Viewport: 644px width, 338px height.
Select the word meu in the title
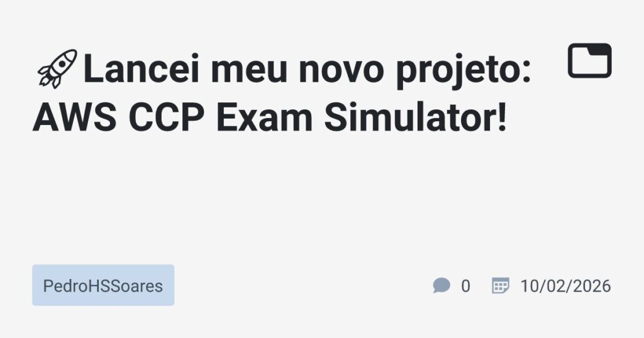click(249, 70)
